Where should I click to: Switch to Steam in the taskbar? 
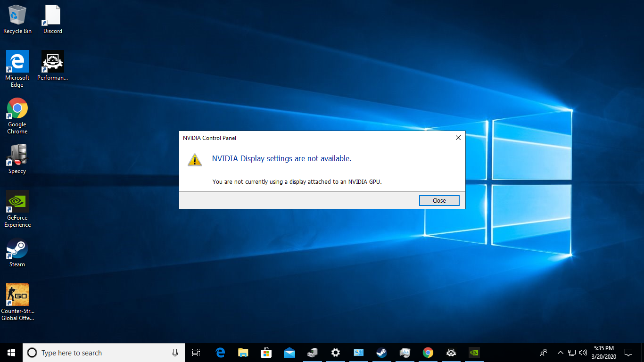coord(382,353)
